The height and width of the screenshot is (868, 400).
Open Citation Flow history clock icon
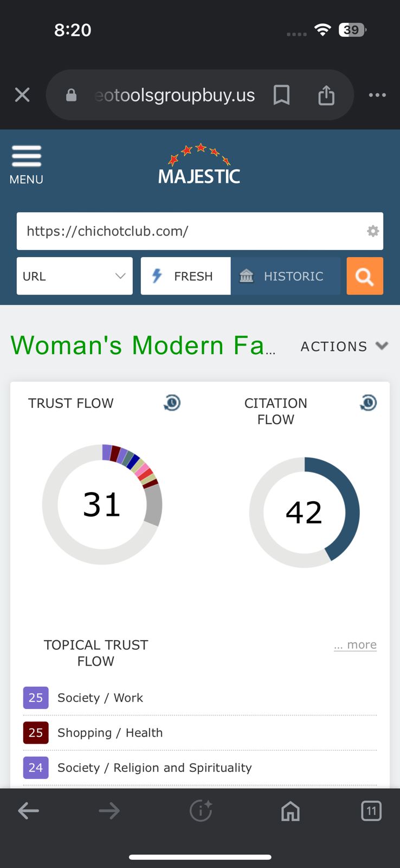369,403
